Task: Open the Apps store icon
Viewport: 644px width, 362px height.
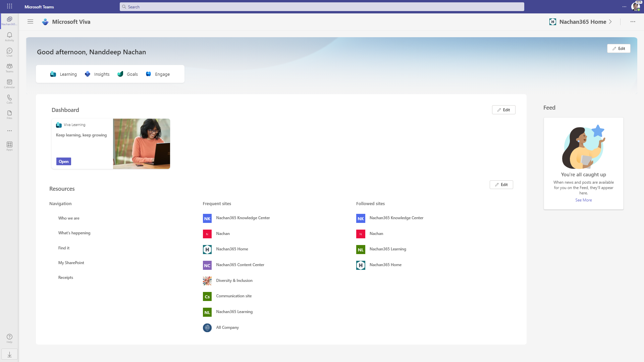Action: [x=9, y=146]
